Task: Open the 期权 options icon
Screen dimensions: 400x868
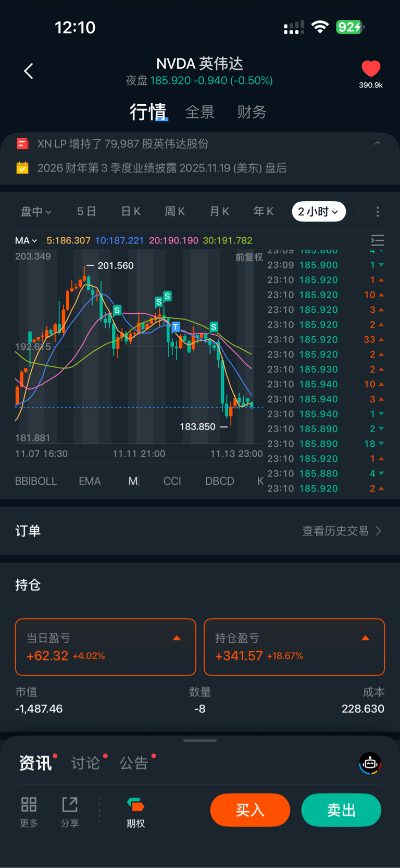Action: 135,805
